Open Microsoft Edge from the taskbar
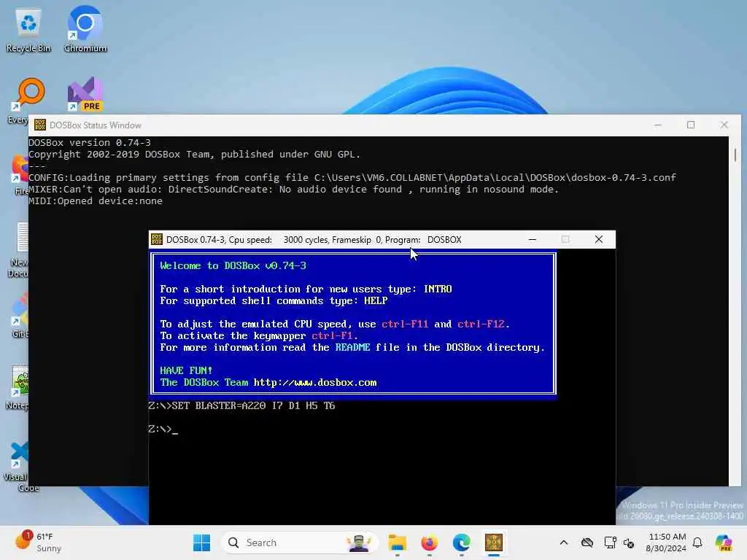The image size is (747, 560). tap(461, 542)
